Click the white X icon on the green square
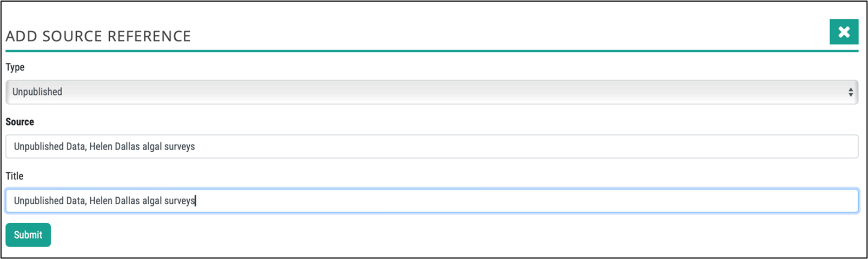Viewport: 868px width, 259px height. 844,32
